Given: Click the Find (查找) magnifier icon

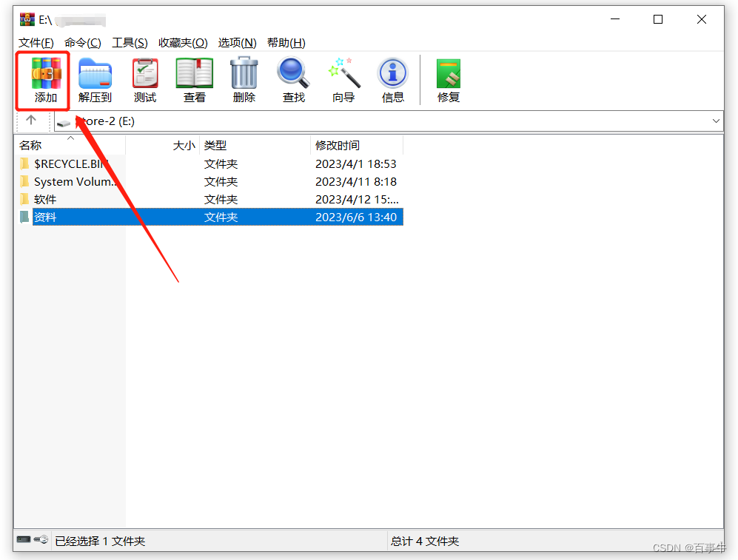Looking at the screenshot, I should coord(294,73).
